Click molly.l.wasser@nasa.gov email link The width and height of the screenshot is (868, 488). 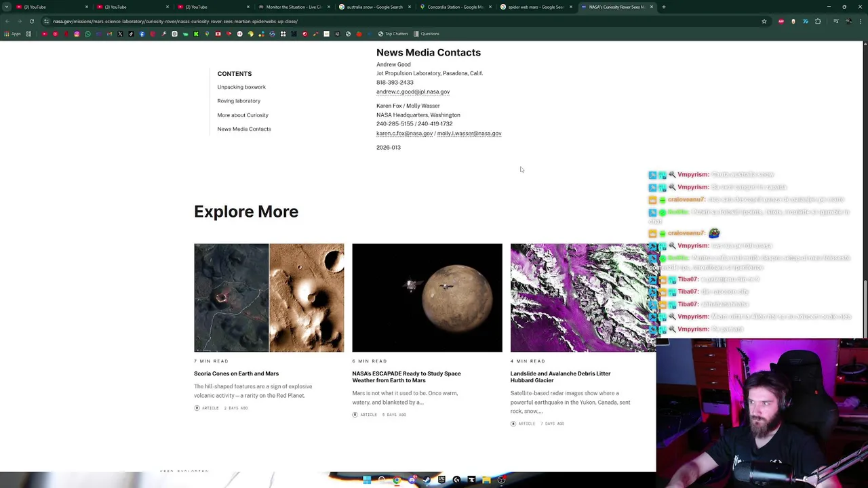tap(469, 134)
